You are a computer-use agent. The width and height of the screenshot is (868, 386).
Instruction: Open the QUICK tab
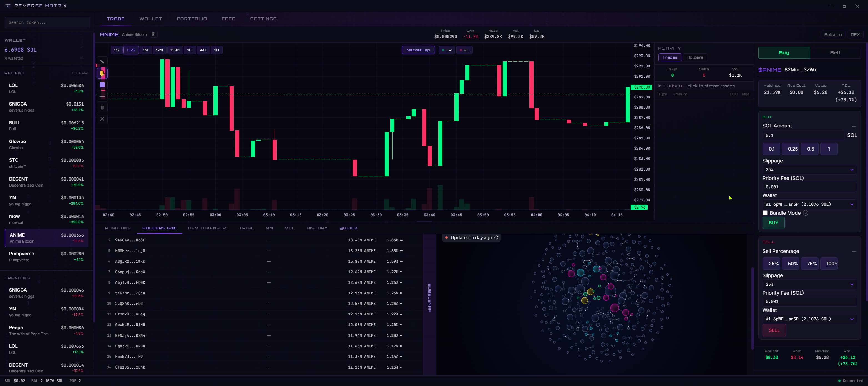348,228
